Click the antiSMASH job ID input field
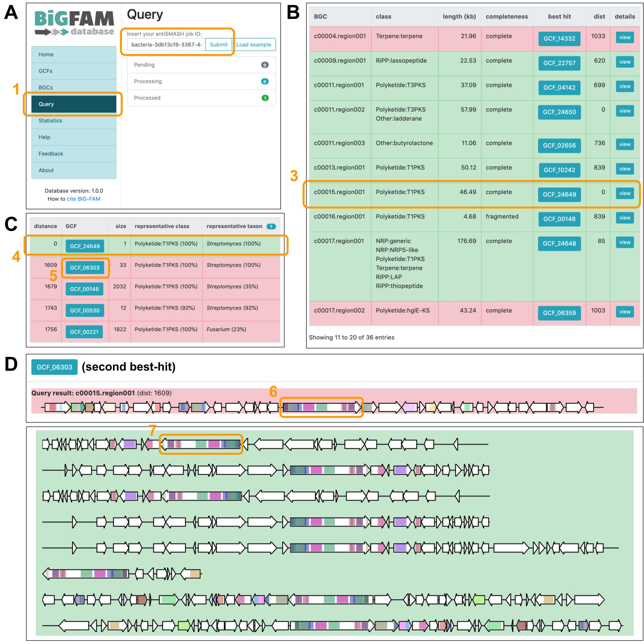This screenshot has width=644, height=644. click(166, 45)
